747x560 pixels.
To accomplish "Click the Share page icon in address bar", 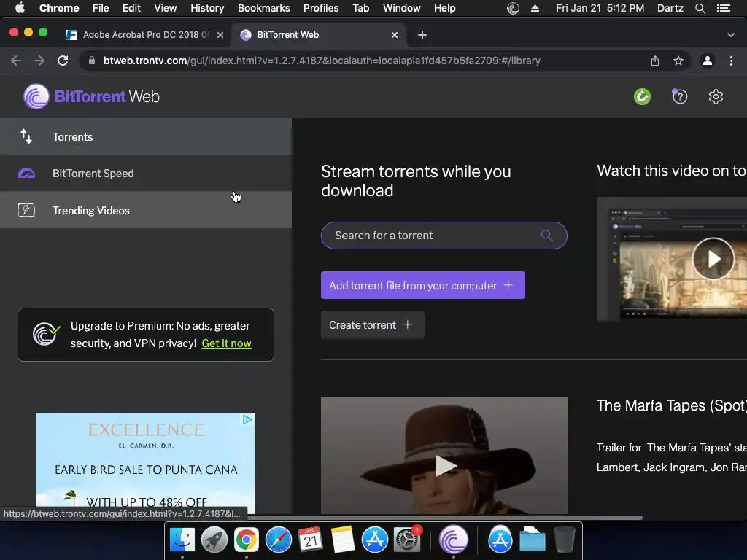I will (655, 61).
